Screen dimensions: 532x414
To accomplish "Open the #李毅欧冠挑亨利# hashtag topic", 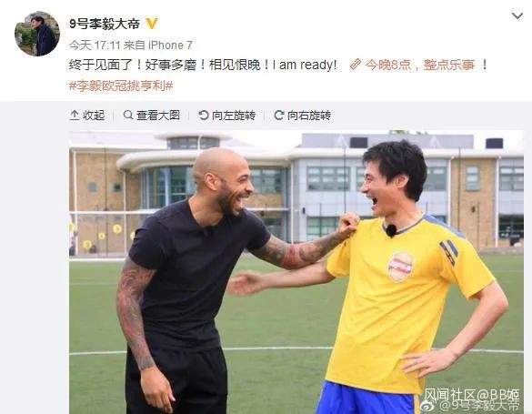I will 121,86.
